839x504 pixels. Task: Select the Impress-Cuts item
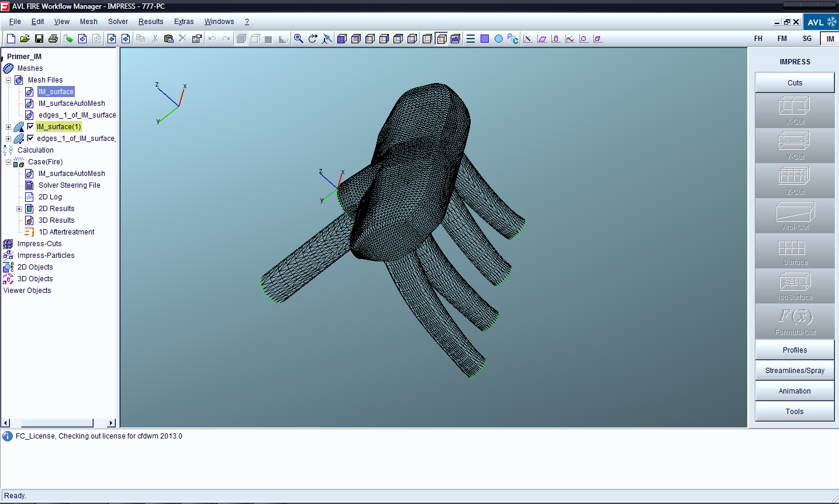[39, 244]
